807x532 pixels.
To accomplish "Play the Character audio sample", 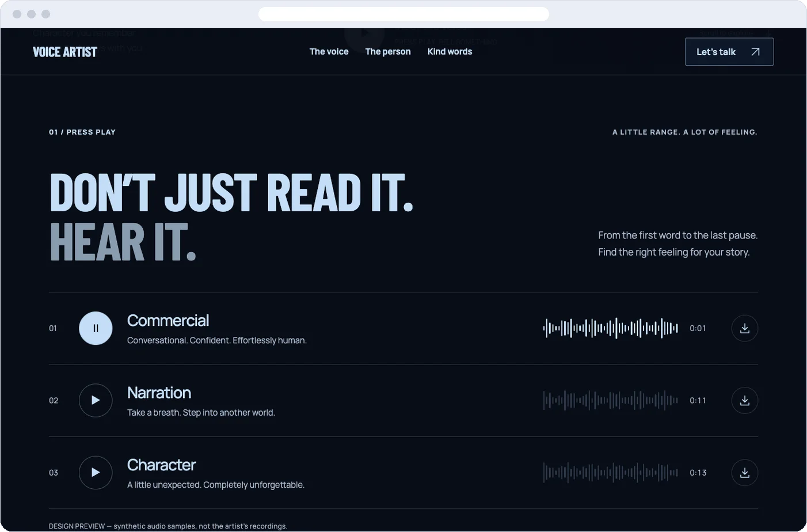I will click(96, 473).
